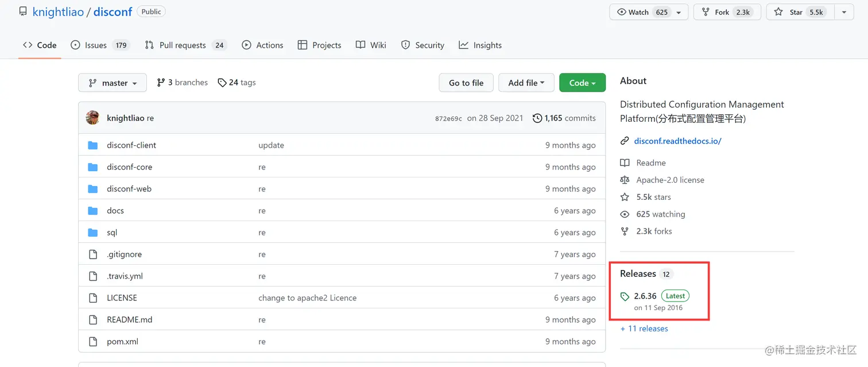Open the Apache-2.0 license link

point(670,180)
